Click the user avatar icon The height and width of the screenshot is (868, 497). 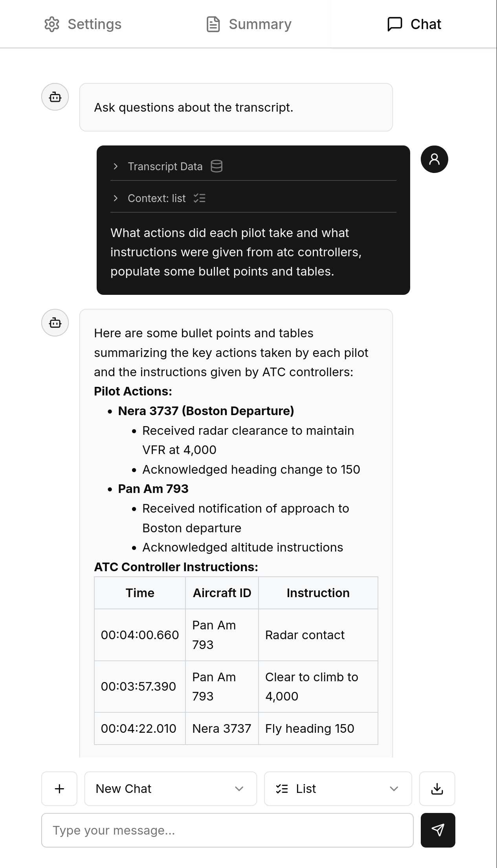click(434, 159)
